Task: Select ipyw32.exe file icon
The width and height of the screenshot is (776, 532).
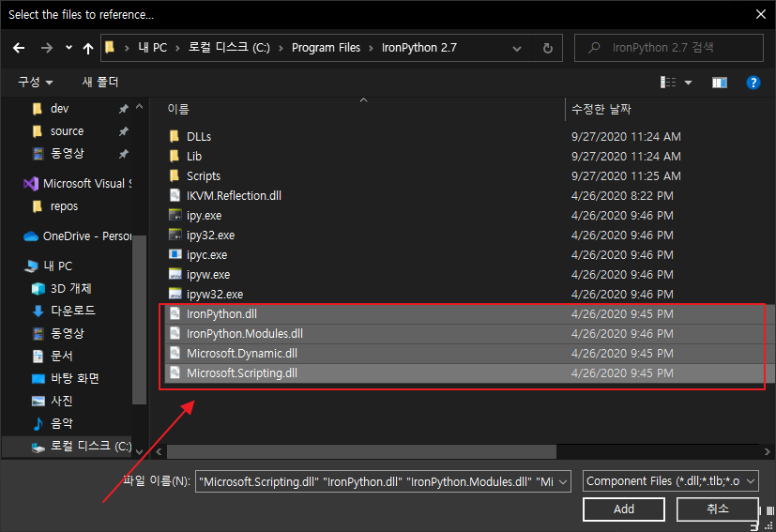Action: [x=175, y=294]
